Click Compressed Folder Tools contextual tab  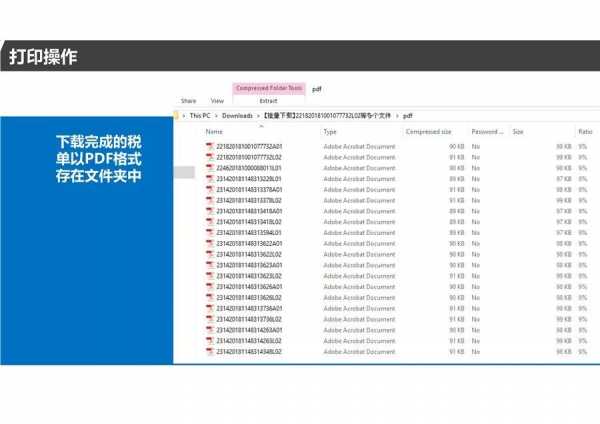coord(268,89)
